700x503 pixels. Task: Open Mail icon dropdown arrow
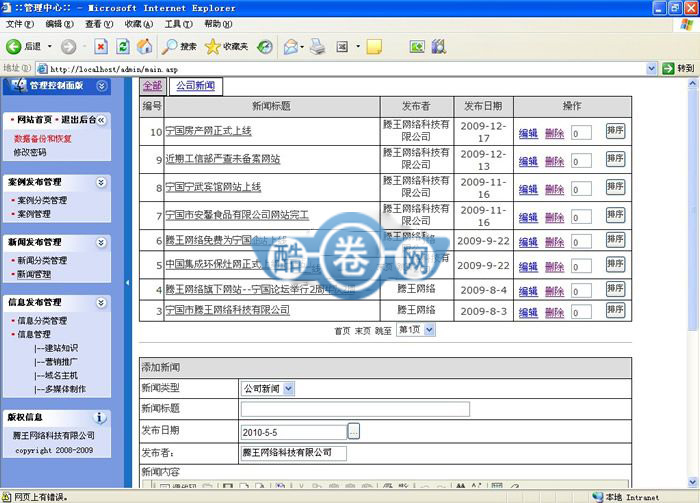coord(302,46)
